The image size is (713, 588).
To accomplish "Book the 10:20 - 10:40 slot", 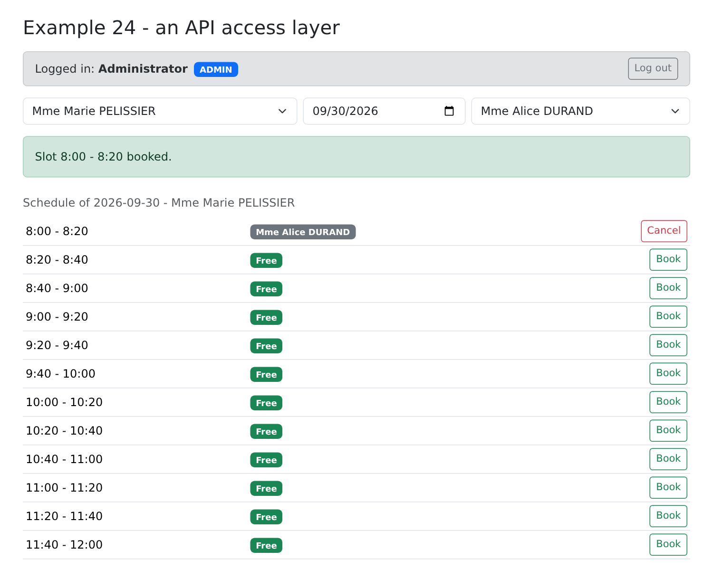I will point(668,430).
